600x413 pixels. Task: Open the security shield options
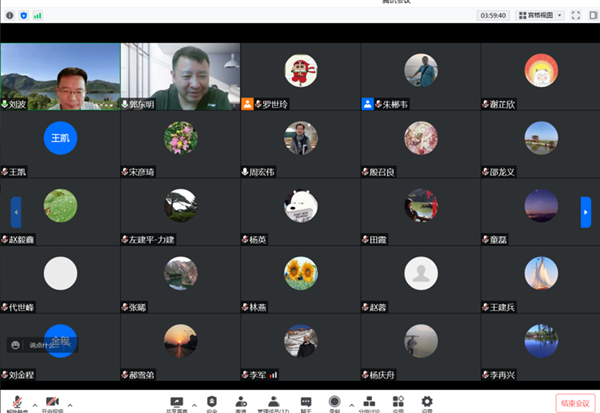211,402
